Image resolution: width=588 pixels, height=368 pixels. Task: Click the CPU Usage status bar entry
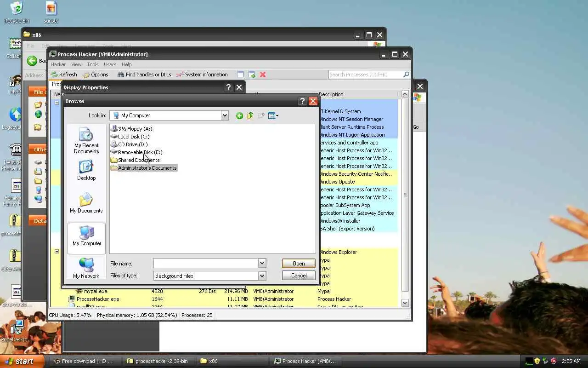point(70,315)
